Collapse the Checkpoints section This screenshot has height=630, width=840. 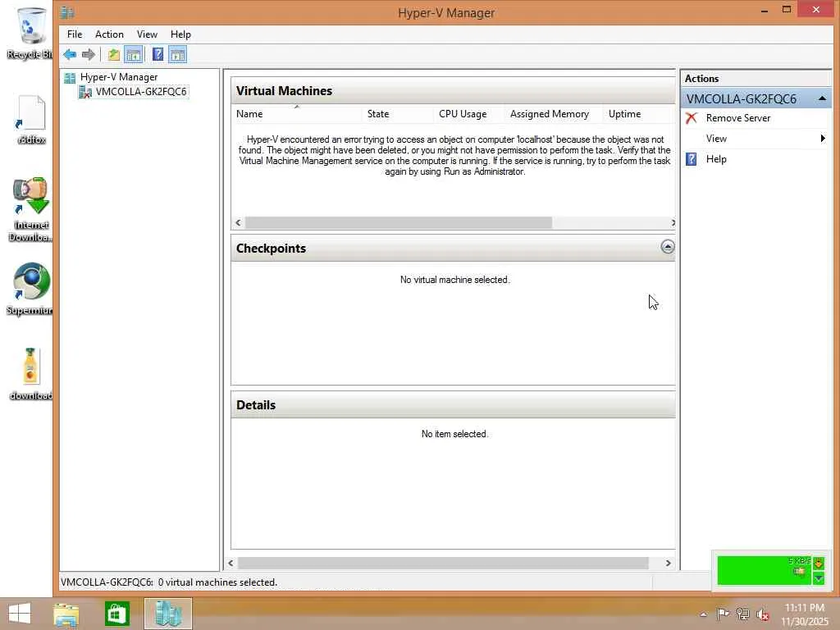pyautogui.click(x=668, y=247)
